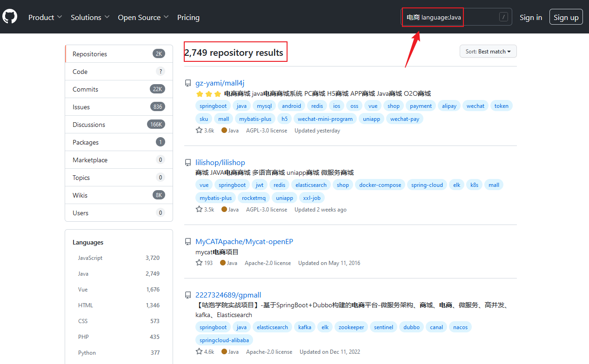Filter by Java language in sidebar
589x364 pixels.
click(x=119, y=274)
